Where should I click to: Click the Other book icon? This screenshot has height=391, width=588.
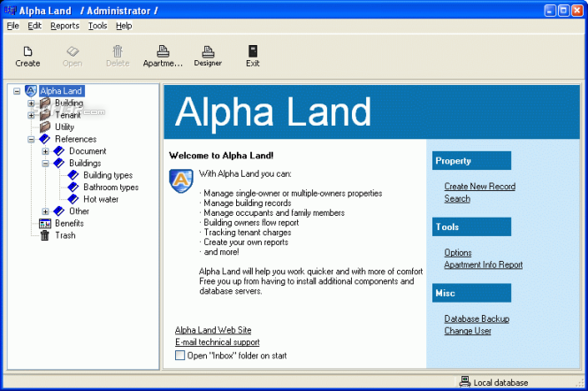59,211
